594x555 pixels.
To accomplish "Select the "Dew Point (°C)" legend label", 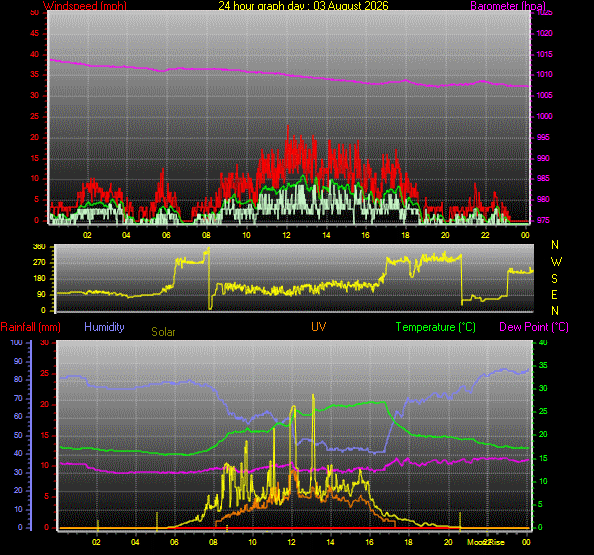I will (x=534, y=327).
